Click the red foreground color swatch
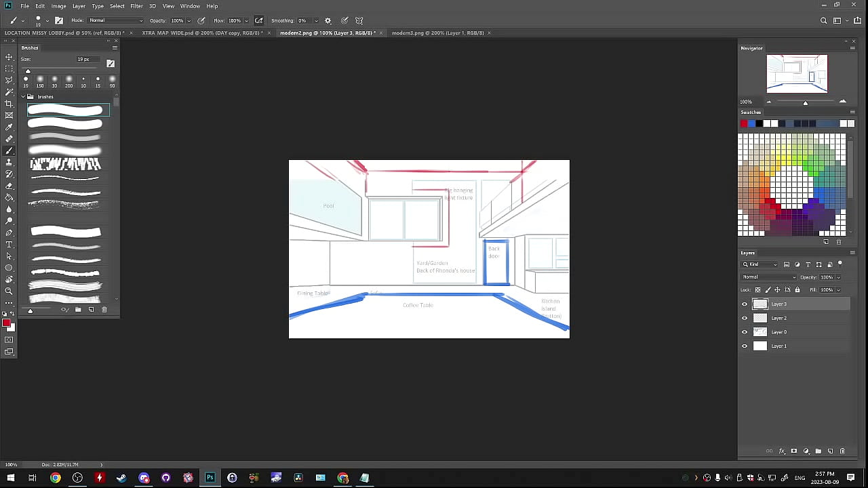The width and height of the screenshot is (868, 488). pyautogui.click(x=6, y=323)
